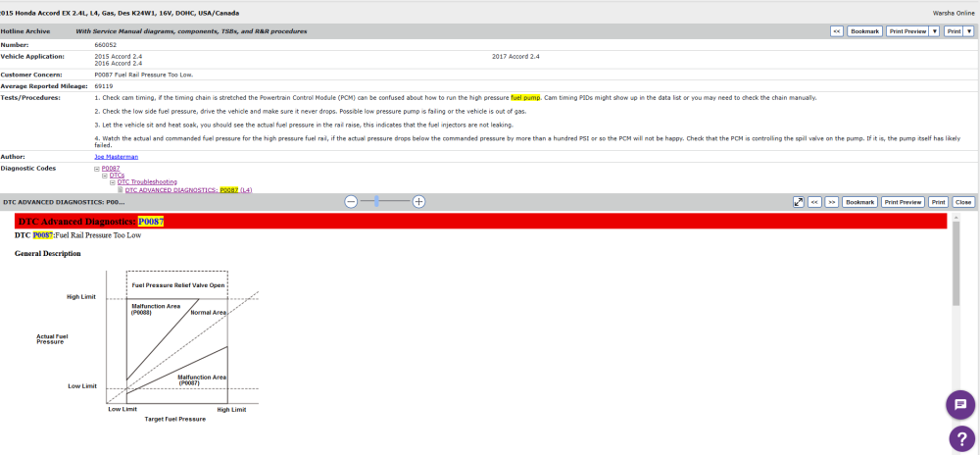Screen dimensions: 980x455
Task: Collapse the P0087 tree node
Action: (x=97, y=169)
